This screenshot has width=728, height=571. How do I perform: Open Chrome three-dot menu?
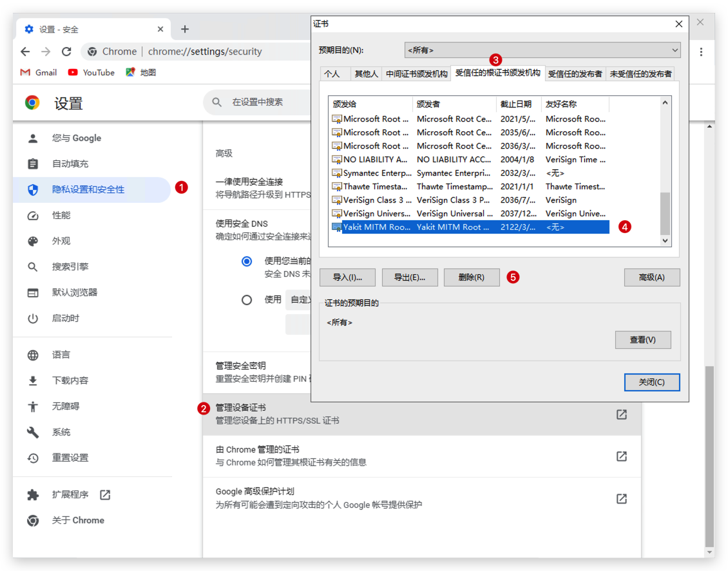[701, 51]
